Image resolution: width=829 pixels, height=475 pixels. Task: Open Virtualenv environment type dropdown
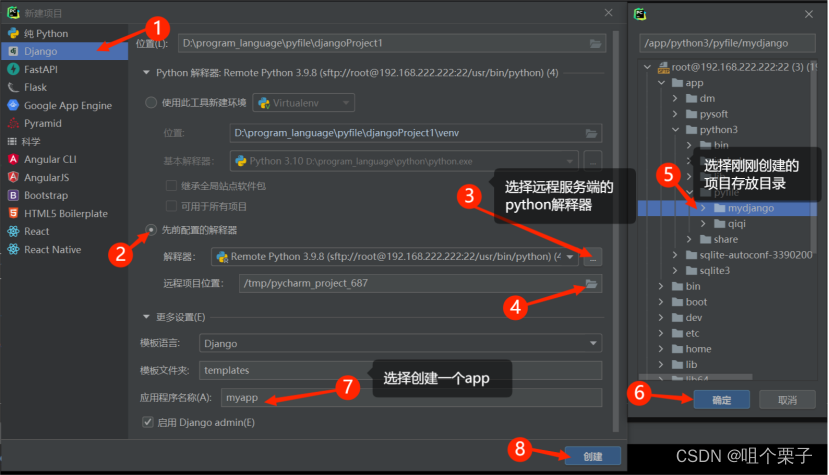pos(303,103)
